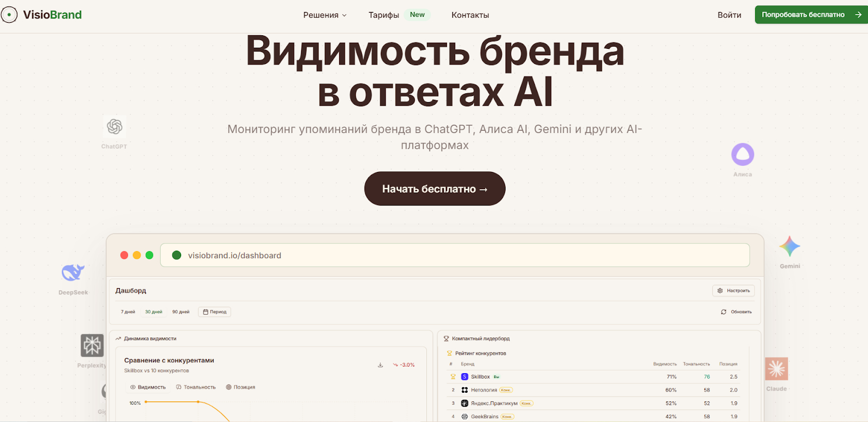
Task: Click the arrow icon in Попробовать бесплатно button
Action: point(858,15)
